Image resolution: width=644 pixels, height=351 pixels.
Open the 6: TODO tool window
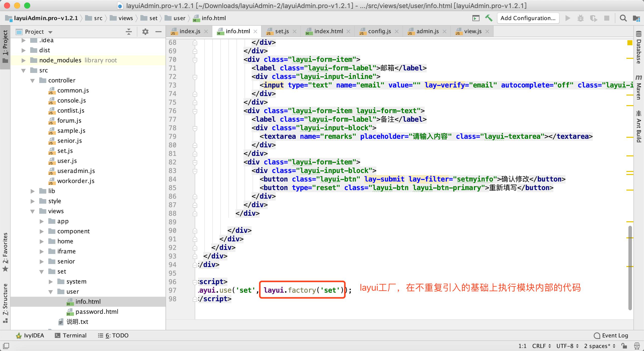113,335
